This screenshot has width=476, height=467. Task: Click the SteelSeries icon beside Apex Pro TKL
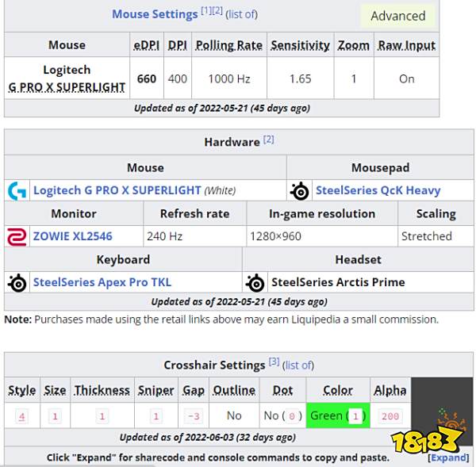[17, 282]
